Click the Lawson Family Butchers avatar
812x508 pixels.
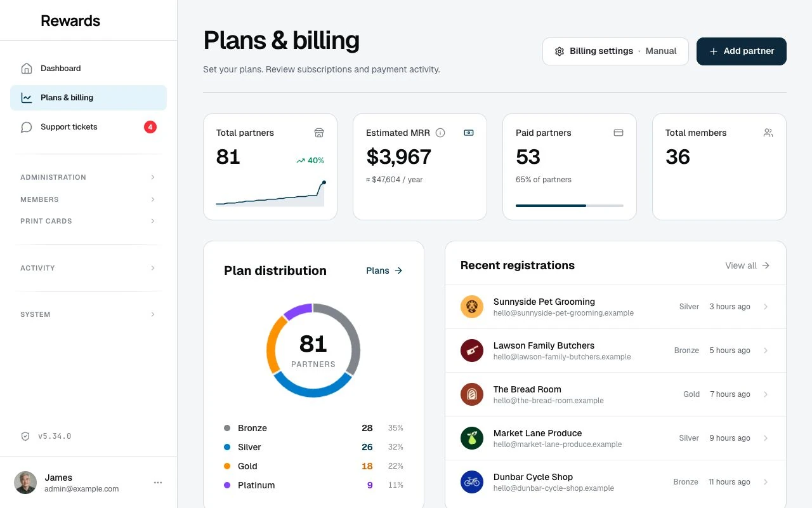472,351
